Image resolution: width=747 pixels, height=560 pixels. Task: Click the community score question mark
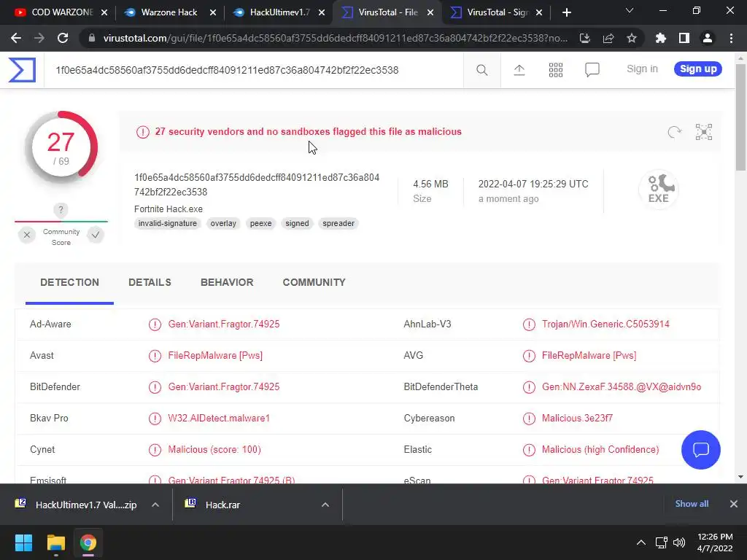click(61, 210)
